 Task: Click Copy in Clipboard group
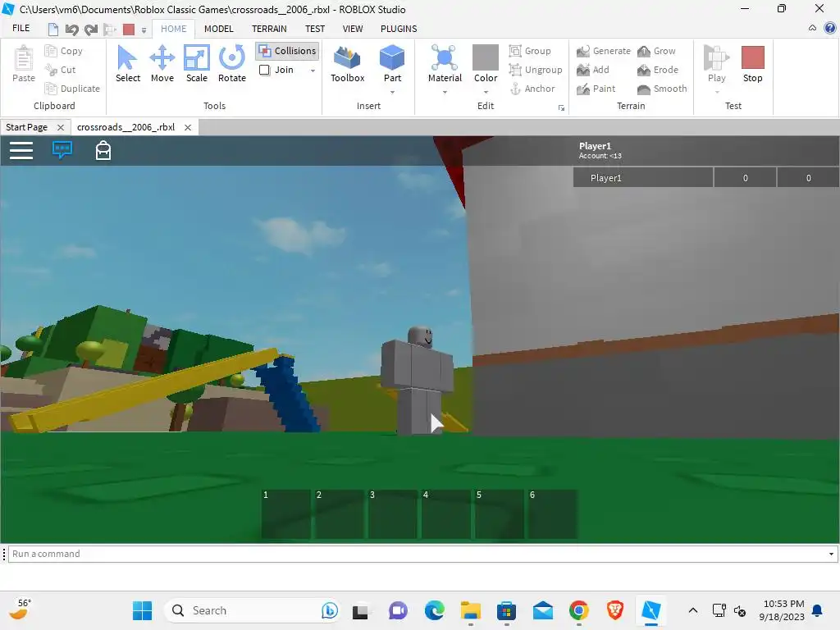tap(64, 51)
